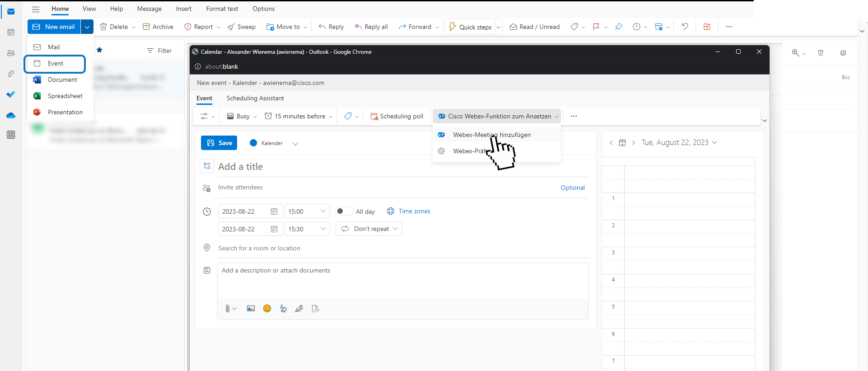Toggle the All day switch
The height and width of the screenshot is (371, 868).
[x=345, y=211]
